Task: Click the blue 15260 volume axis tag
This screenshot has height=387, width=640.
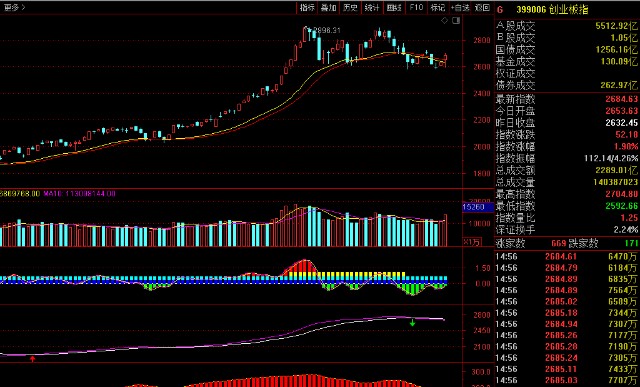Action: click(473, 207)
